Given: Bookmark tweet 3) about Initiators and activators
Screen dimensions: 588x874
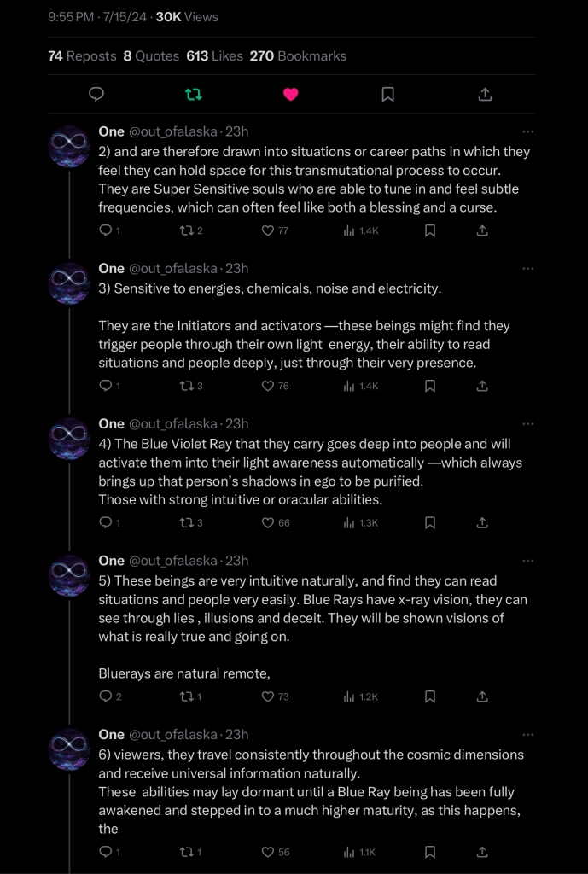Looking at the screenshot, I should (430, 386).
